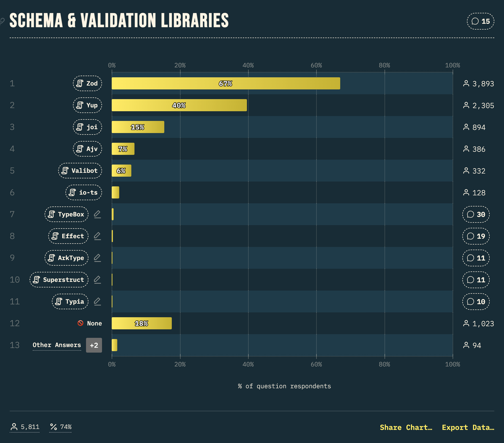Select the Zod library tag
This screenshot has width=504, height=443.
pos(87,83)
